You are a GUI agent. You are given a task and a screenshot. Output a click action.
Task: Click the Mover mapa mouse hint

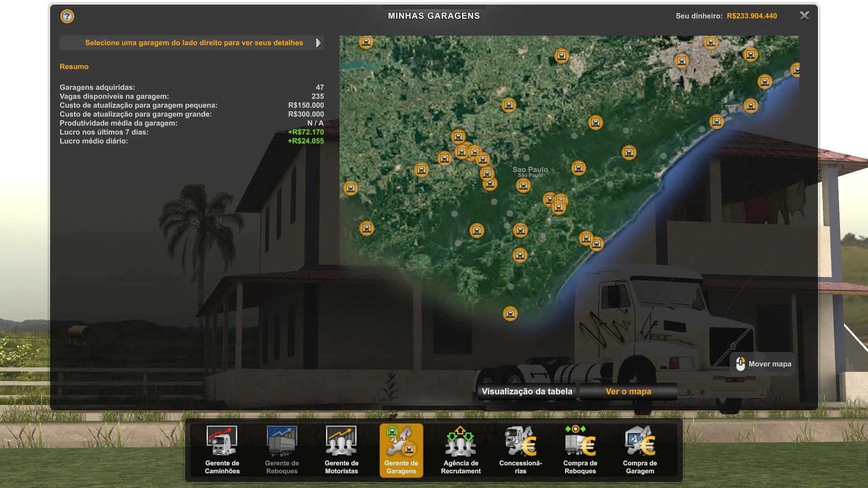point(763,364)
